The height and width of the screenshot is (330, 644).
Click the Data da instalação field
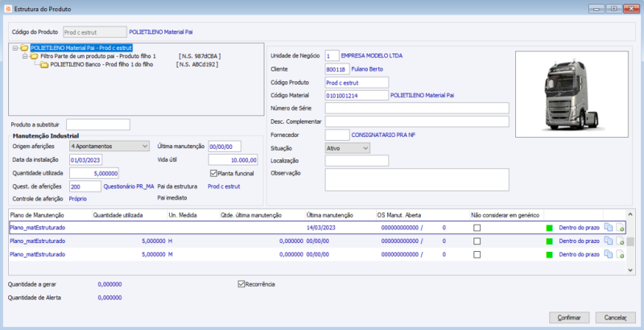[x=86, y=159]
